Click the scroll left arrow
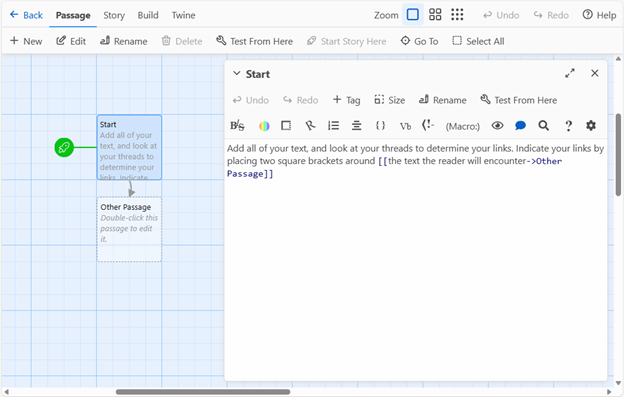 6,392
